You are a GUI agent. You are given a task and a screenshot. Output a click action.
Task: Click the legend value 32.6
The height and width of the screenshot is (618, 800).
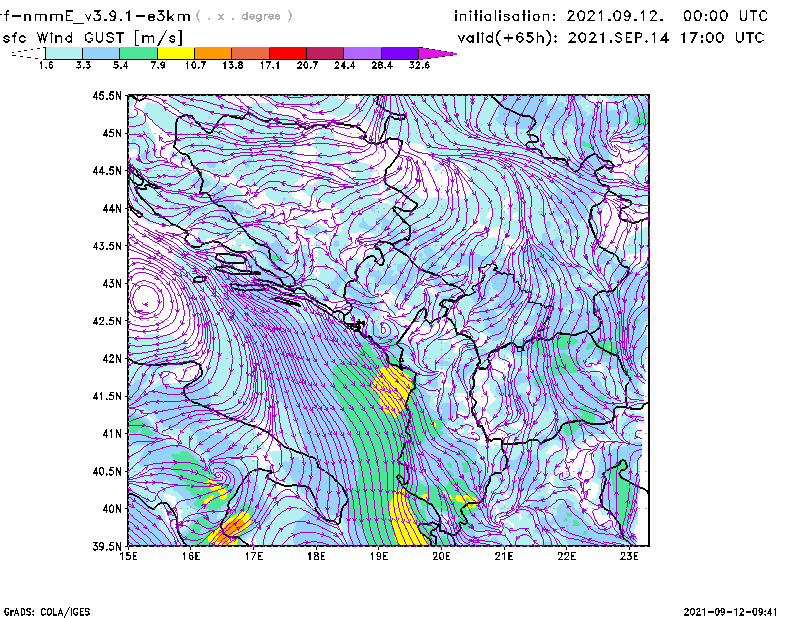point(419,65)
